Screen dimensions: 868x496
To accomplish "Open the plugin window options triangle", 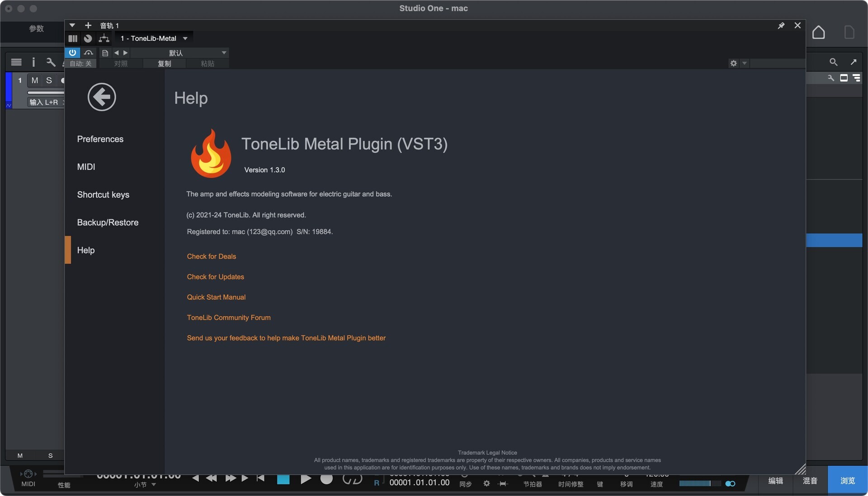I will [x=72, y=25].
